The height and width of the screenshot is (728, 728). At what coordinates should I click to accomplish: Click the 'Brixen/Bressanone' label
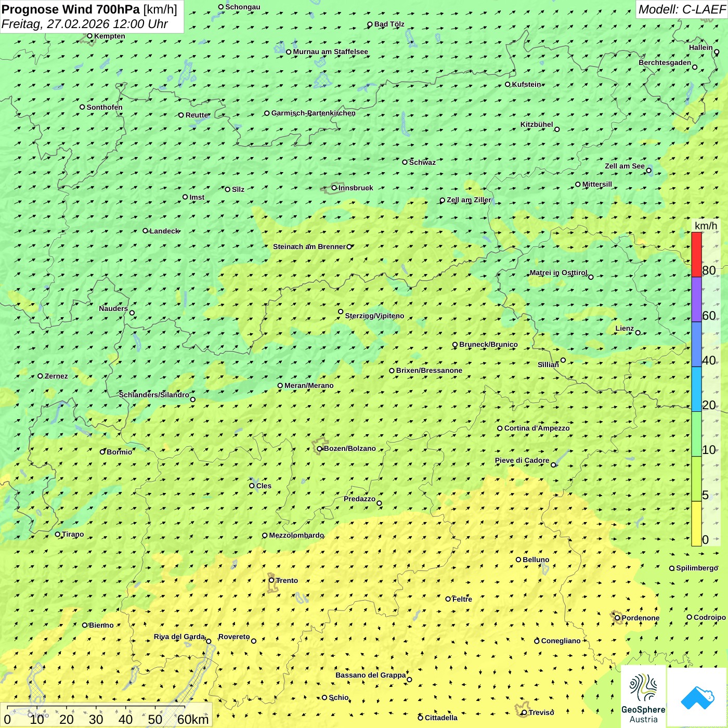coord(429,370)
